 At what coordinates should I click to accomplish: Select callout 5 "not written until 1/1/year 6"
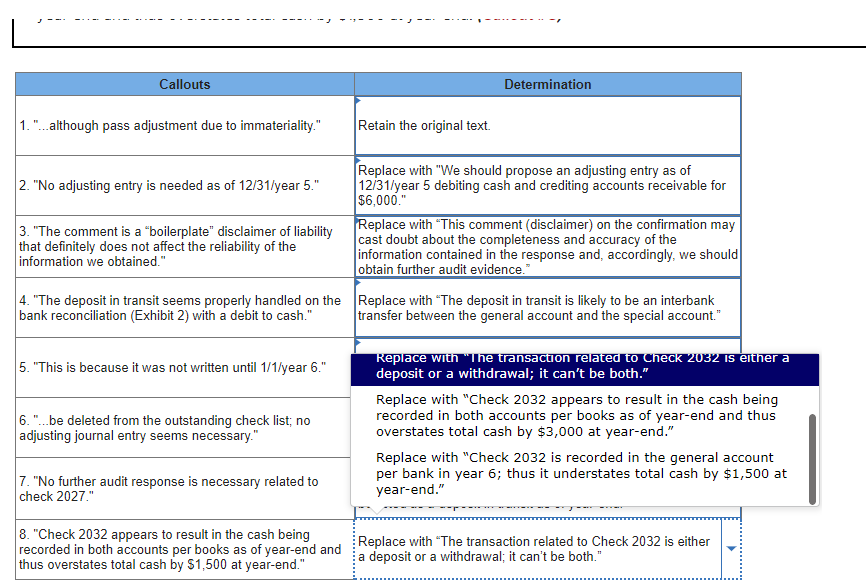(x=184, y=368)
